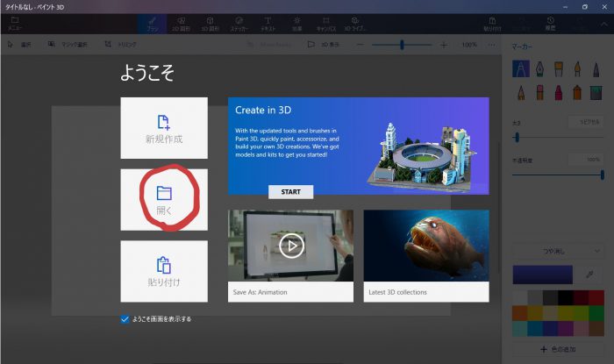The width and height of the screenshot is (614, 364).
Task: Click the top toolbar 貼り付け paste icon
Action: click(492, 24)
